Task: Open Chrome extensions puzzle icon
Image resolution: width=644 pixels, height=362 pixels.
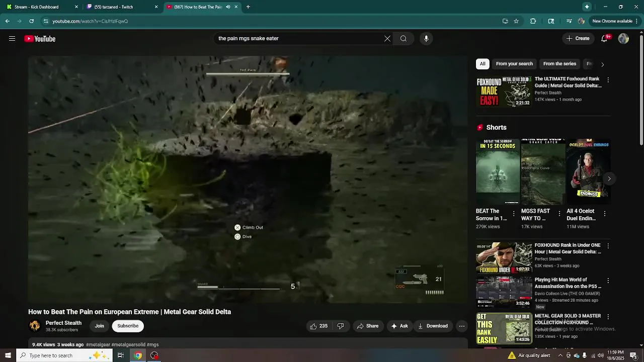Action: 533,21
